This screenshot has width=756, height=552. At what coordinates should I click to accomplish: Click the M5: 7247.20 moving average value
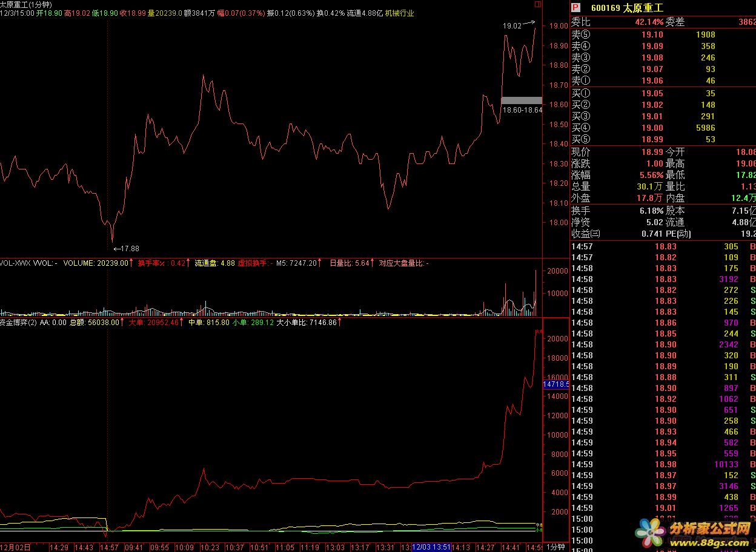click(297, 263)
